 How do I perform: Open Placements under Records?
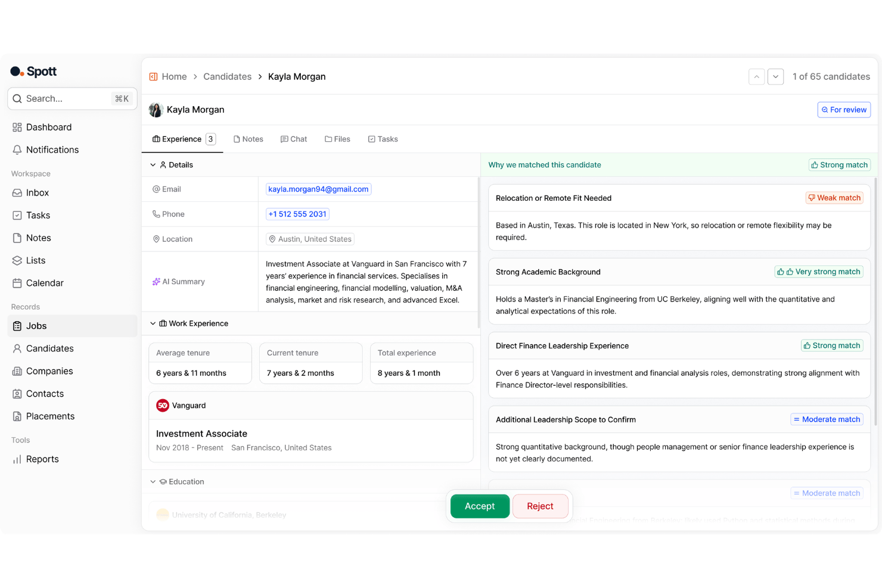pyautogui.click(x=72, y=416)
